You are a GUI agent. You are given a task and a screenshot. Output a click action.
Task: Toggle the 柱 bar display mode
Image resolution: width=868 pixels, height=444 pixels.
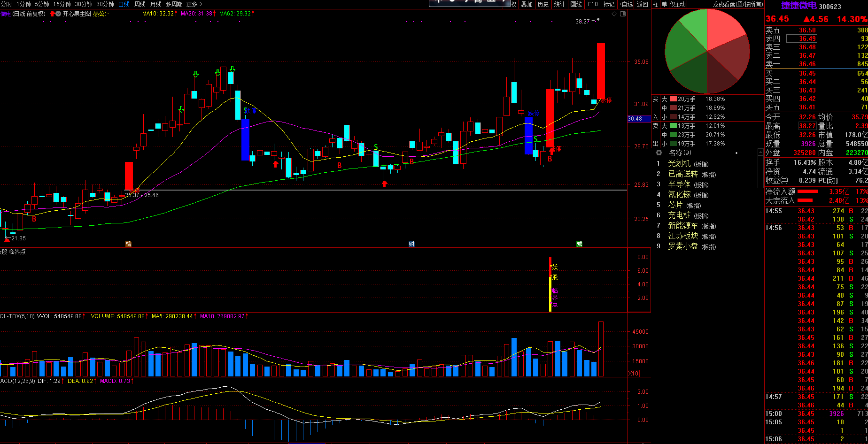(x=655, y=4)
